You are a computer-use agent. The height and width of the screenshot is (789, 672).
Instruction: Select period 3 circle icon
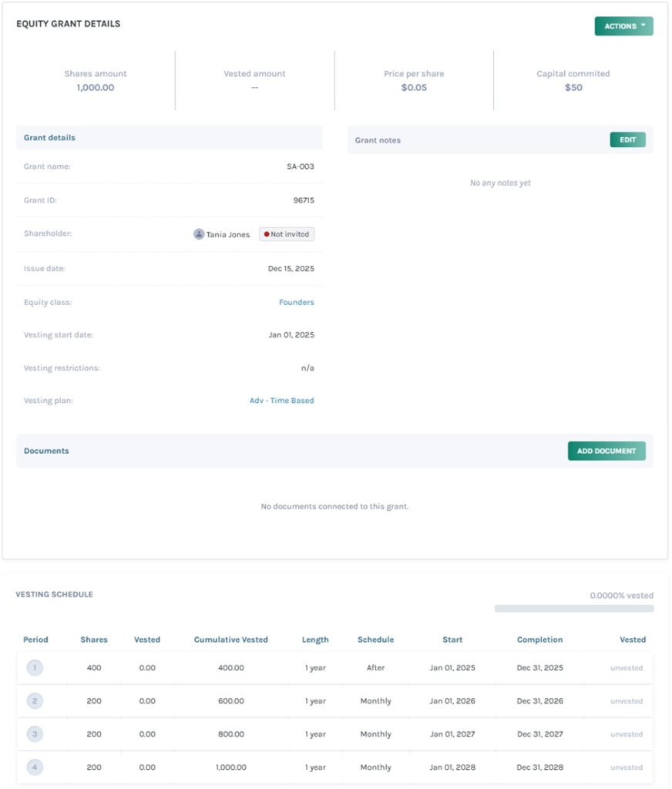point(34,734)
